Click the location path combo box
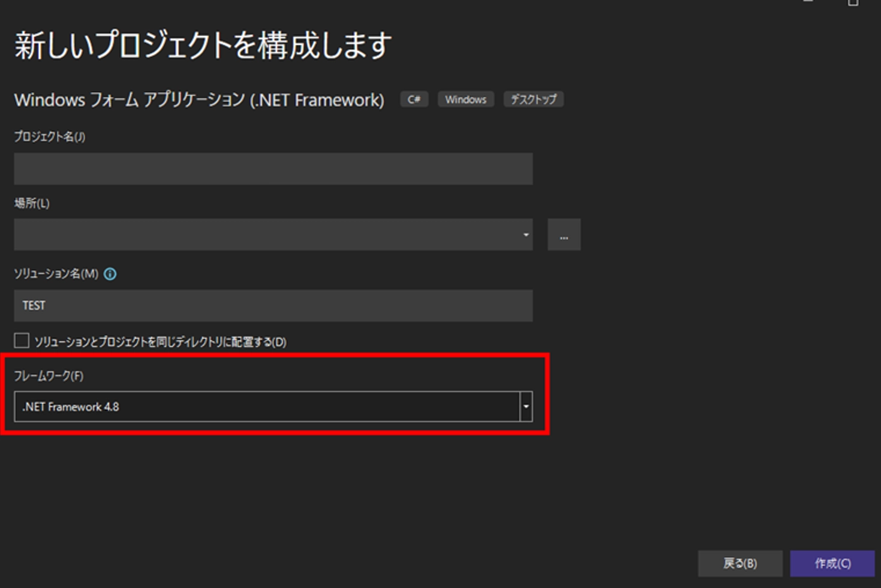Viewport: 881px width, 588px height. click(273, 234)
